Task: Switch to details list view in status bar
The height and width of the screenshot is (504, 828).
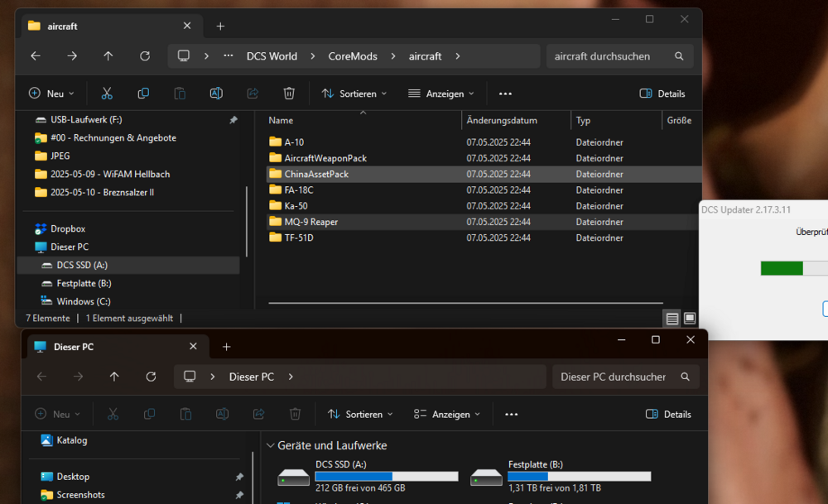Action: 672,318
